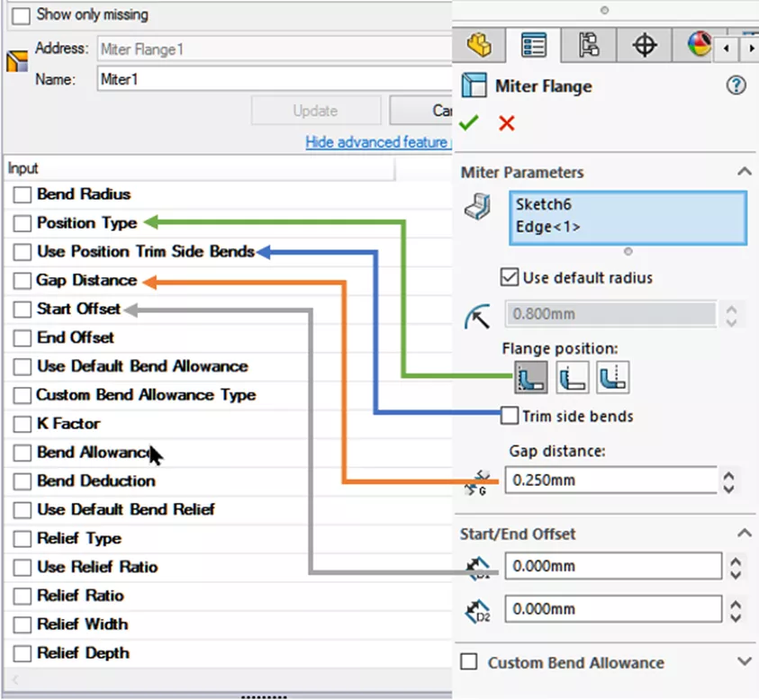Click the red X to cancel Miter Flange
This screenshot has height=700, width=759.
(x=507, y=122)
